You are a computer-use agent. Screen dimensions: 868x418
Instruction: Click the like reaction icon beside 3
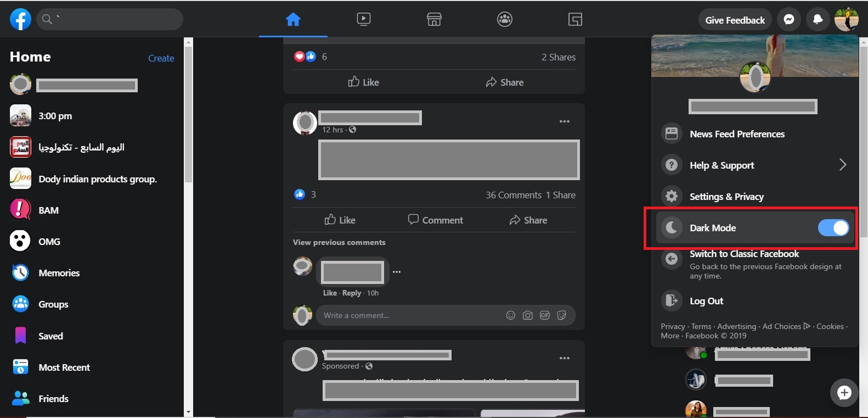(300, 194)
